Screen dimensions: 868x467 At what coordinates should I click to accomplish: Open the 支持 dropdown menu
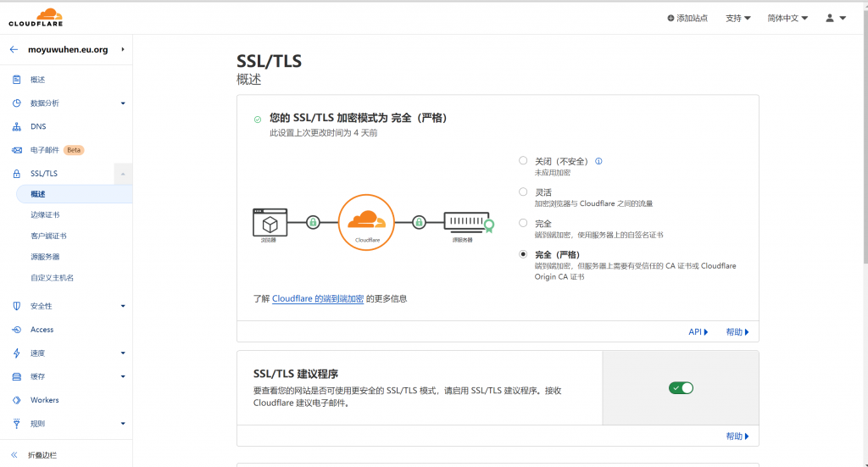[x=738, y=19]
